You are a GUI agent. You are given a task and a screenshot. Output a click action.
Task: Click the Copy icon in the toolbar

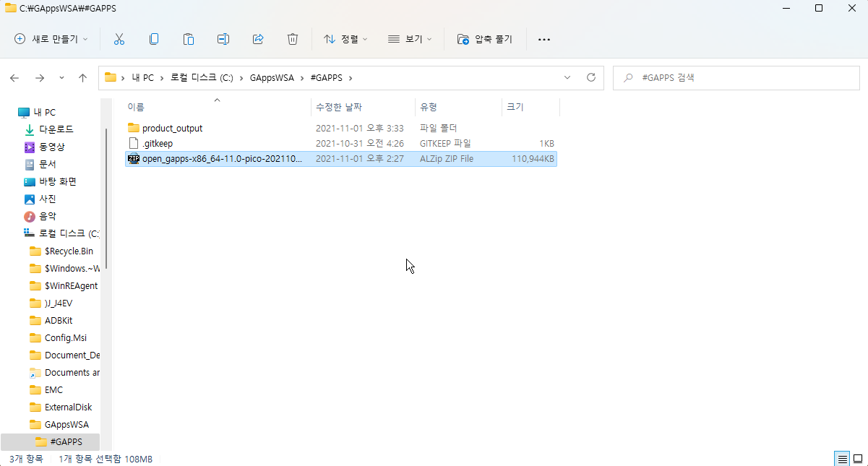click(x=153, y=39)
